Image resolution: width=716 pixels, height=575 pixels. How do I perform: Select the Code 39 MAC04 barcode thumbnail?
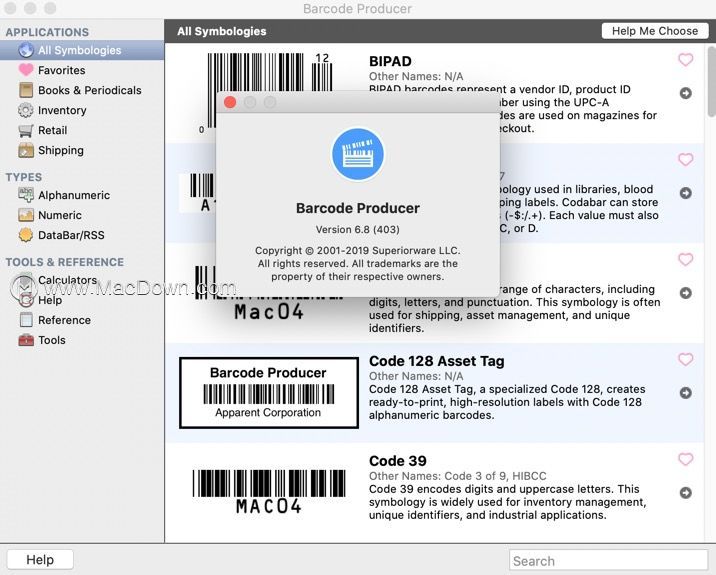[268, 491]
